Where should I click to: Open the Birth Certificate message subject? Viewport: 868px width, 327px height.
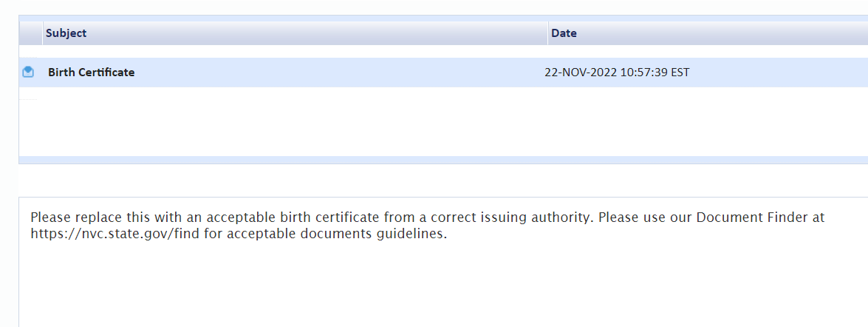coord(92,73)
